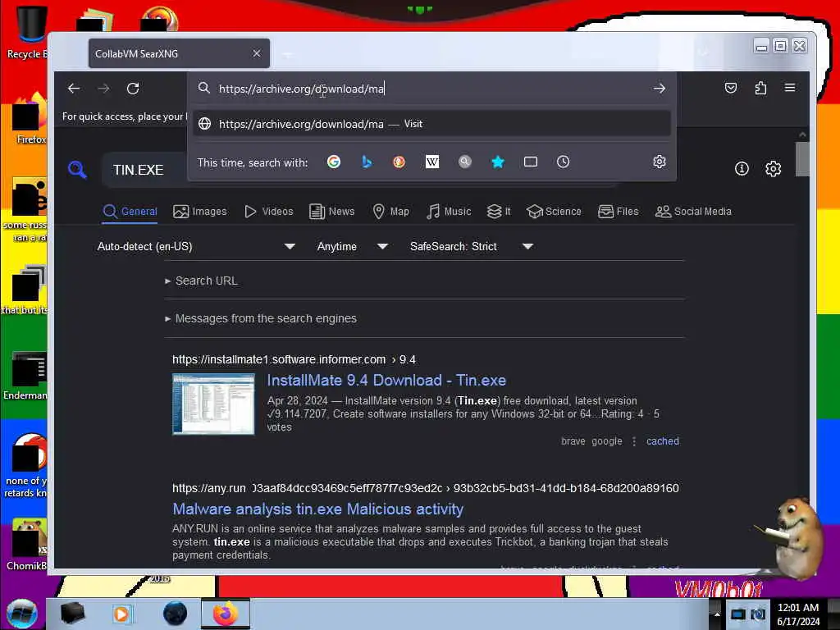The height and width of the screenshot is (630, 840).
Task: Open cached version of InstallMate result
Action: pyautogui.click(x=663, y=441)
